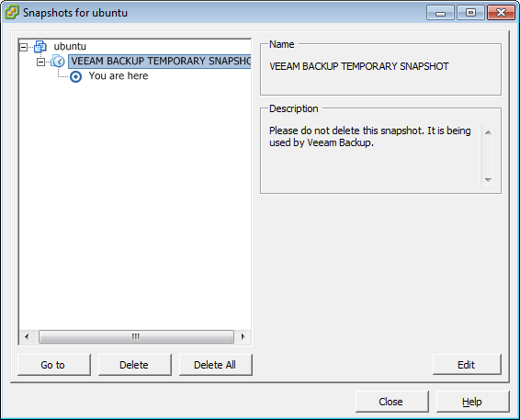Select VEEAM BACKUP TEMPORARY SNAPSHOT tree entry
This screenshot has width=520, height=420.
click(x=160, y=62)
